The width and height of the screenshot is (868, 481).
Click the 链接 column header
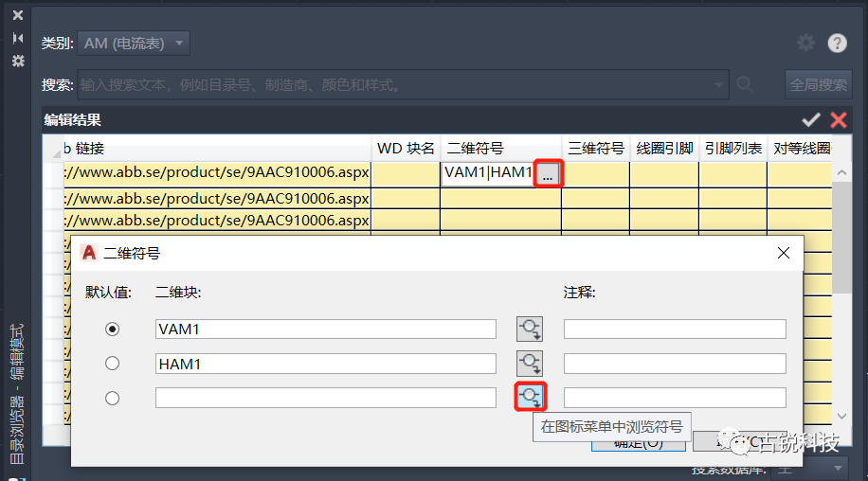(217, 148)
